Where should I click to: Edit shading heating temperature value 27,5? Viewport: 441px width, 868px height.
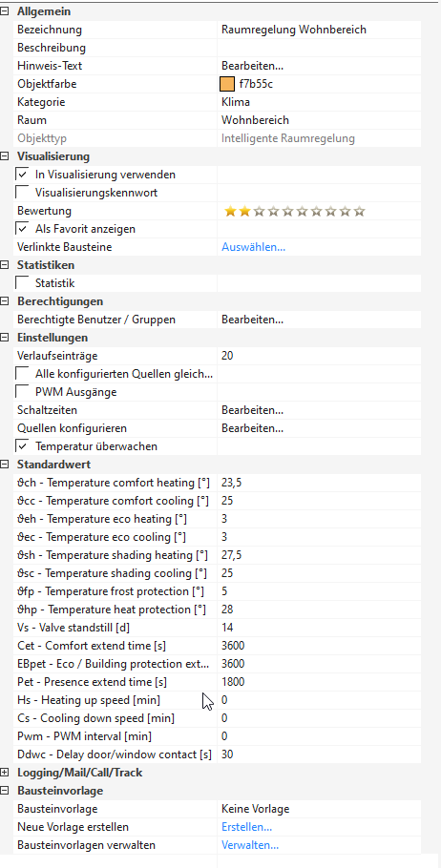319,555
